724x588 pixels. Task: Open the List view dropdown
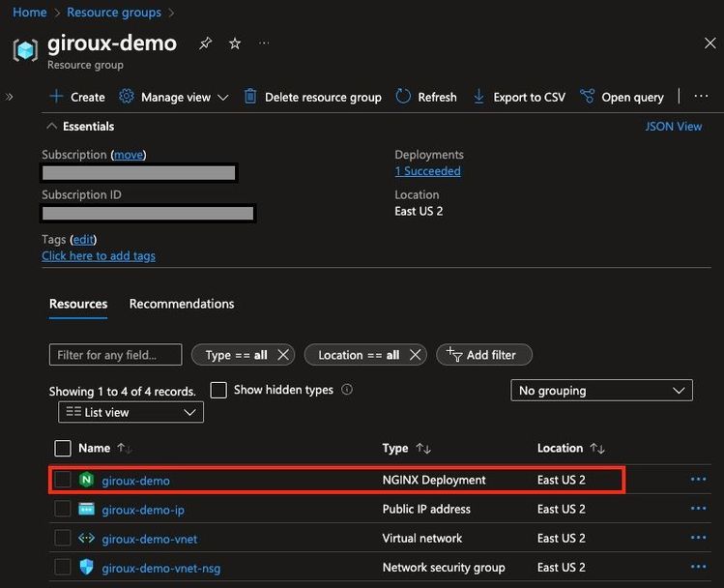click(130, 412)
